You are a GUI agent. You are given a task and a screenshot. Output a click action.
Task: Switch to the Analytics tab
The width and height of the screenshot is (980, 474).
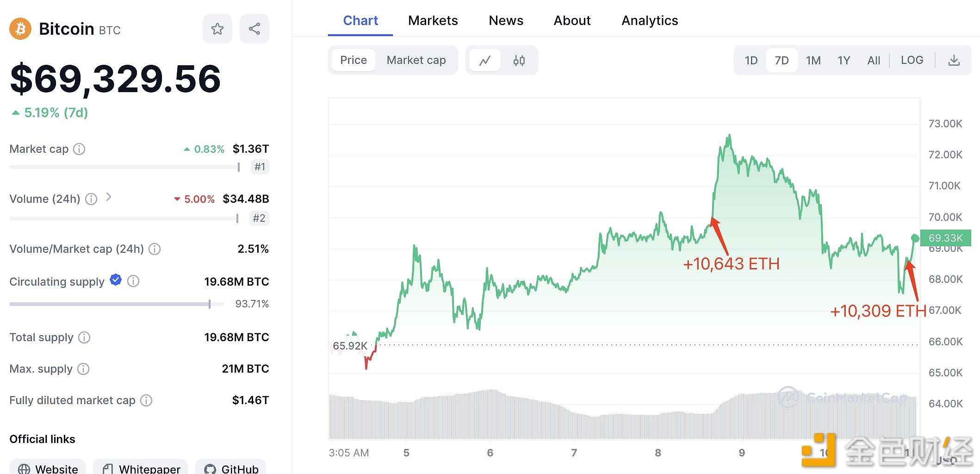point(649,21)
